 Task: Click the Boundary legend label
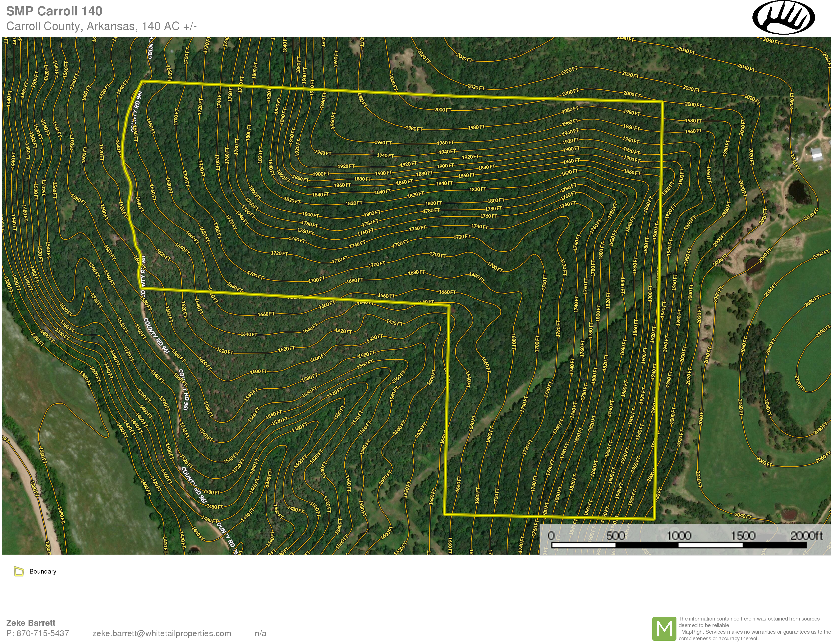43,571
